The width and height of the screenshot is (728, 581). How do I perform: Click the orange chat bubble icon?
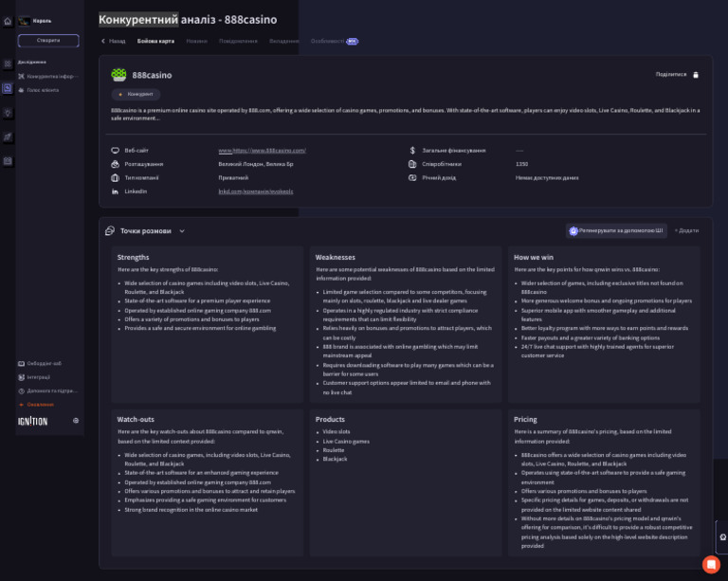[x=711, y=564]
